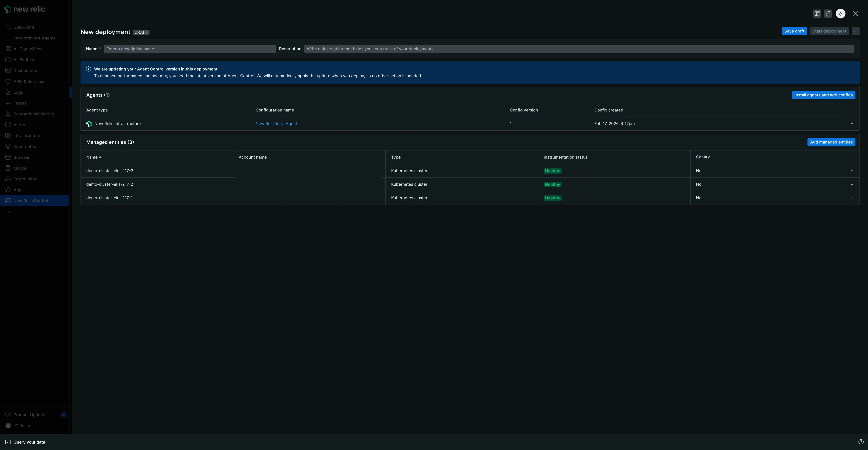Open New Relic Control in the sidebar

(31, 201)
